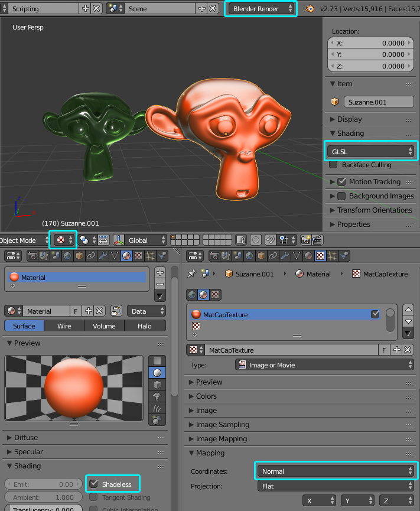The image size is (420, 511).
Task: Enable Backface Culling checkbox
Action: 333,165
